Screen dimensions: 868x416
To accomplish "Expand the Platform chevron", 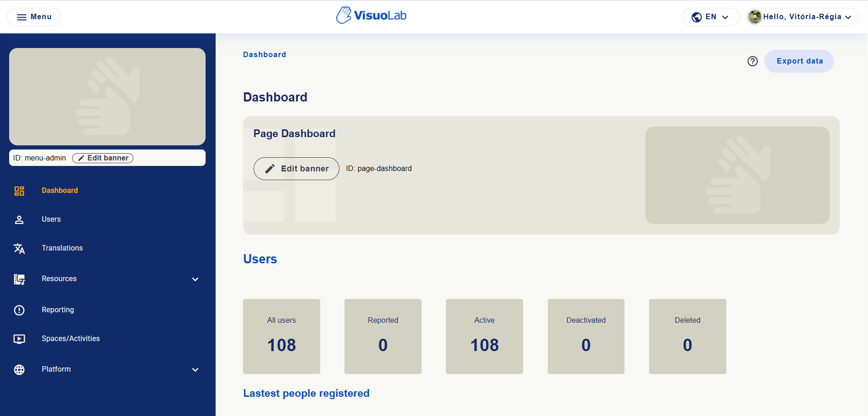I will [195, 370].
